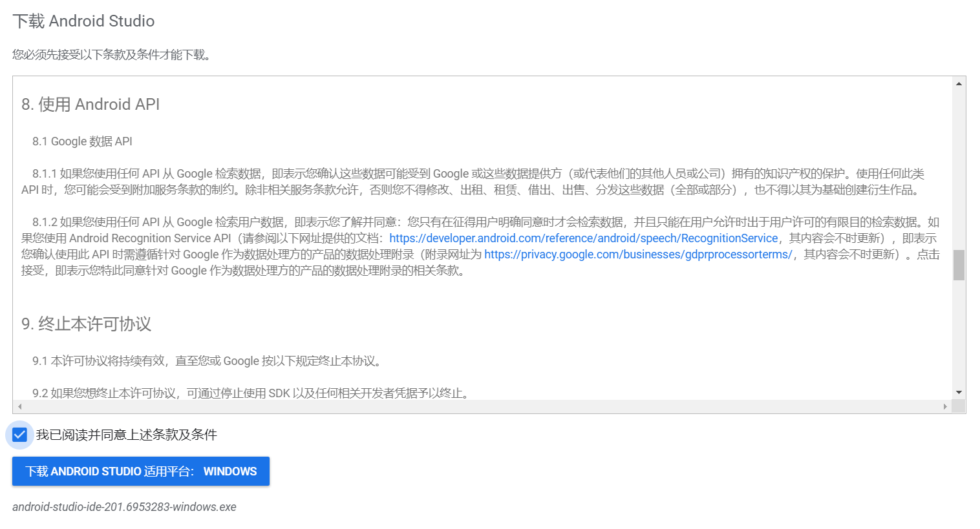Click clause 9.1 text about agreement validity
This screenshot has width=980, height=529.
[208, 361]
